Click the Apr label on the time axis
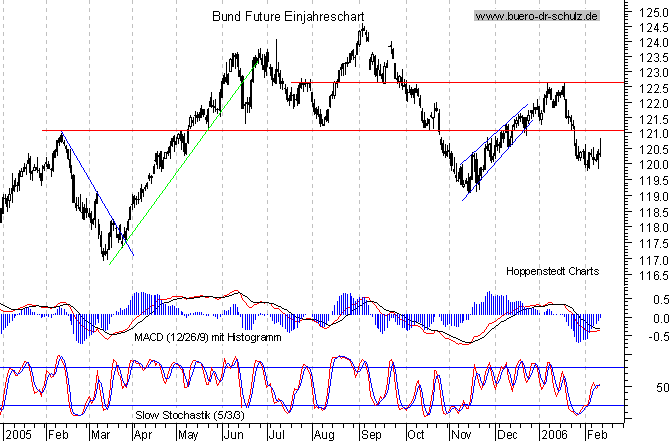672x441 pixels. (145, 432)
